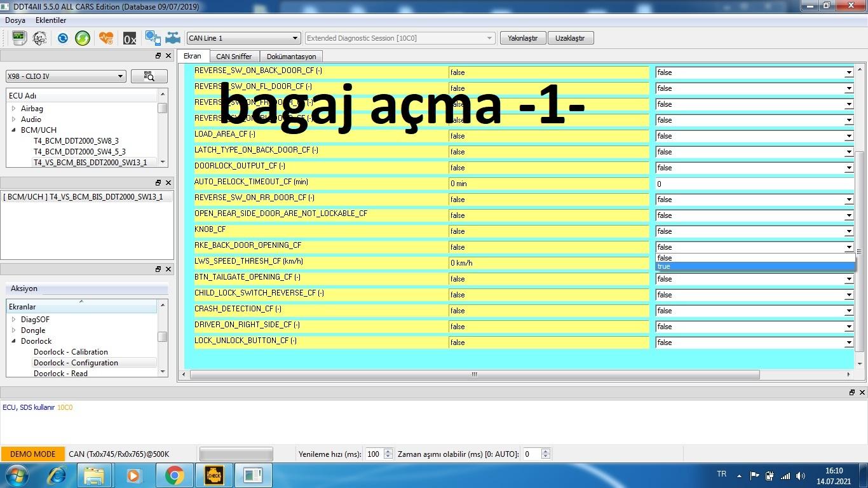Click the Yakınlaştır zoom in button

522,38
